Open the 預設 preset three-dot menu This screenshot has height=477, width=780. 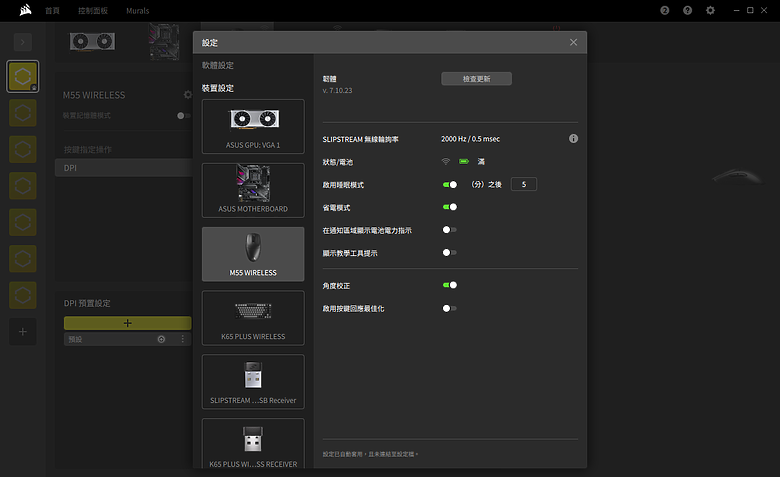[183, 339]
